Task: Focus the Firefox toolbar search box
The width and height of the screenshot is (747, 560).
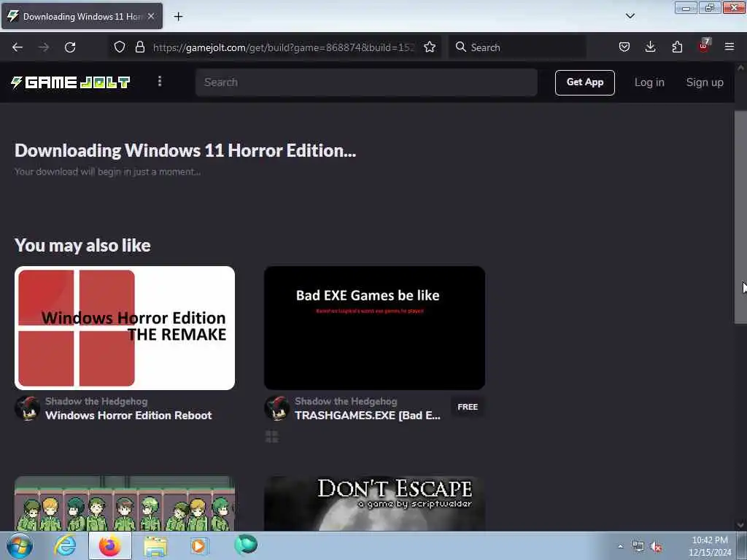Action: pyautogui.click(x=517, y=47)
